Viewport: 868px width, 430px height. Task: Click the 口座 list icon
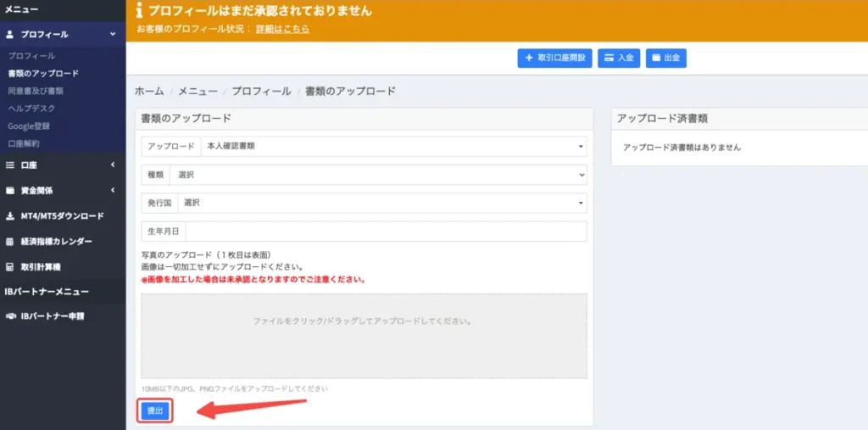click(x=9, y=165)
